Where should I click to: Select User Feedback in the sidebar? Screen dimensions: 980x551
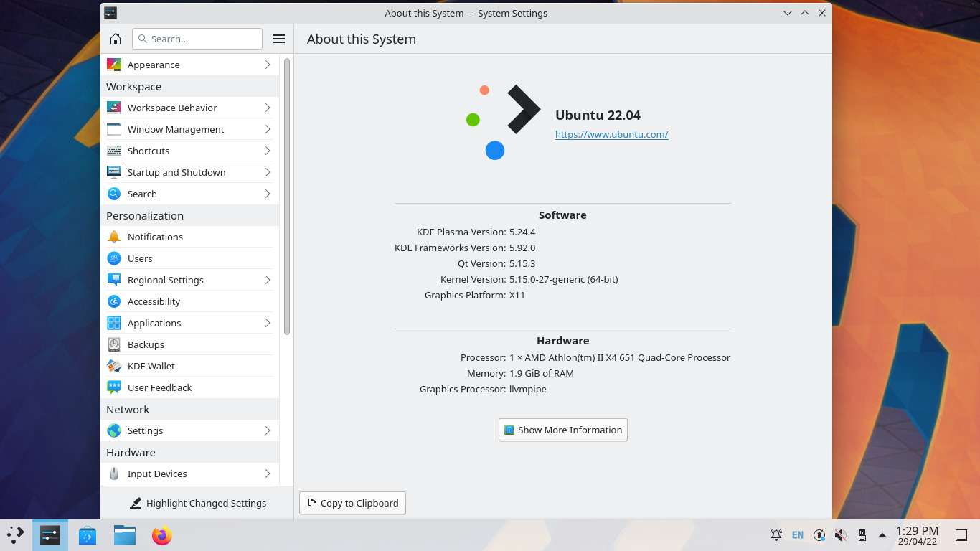click(x=159, y=387)
